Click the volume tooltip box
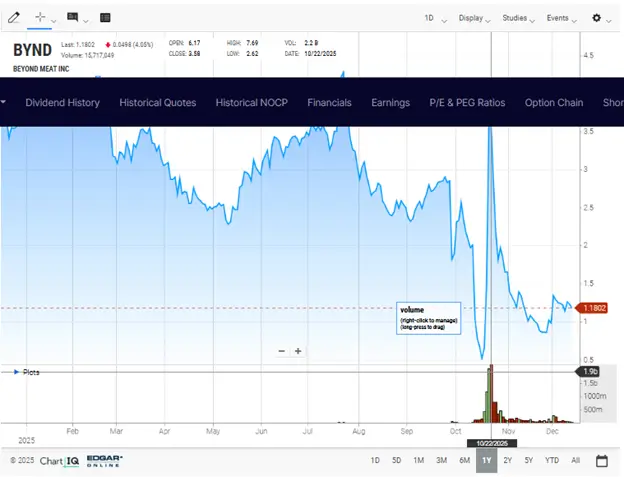 [429, 318]
